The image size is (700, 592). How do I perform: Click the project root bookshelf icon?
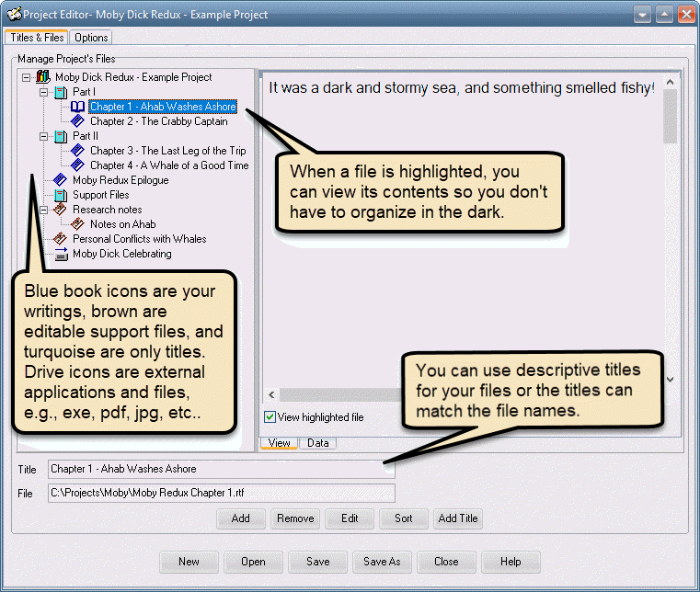[42, 77]
